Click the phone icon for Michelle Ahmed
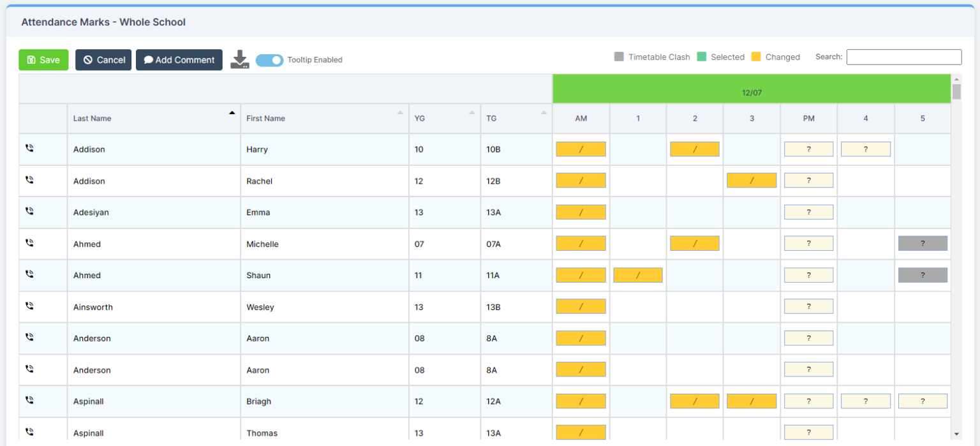The width and height of the screenshot is (980, 446). pyautogui.click(x=29, y=242)
